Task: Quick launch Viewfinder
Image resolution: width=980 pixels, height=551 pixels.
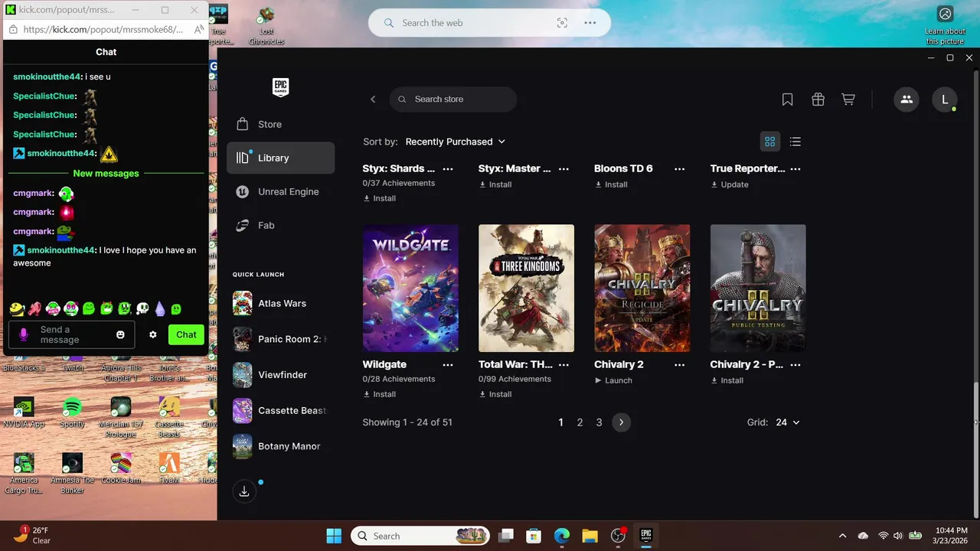Action: tap(280, 375)
